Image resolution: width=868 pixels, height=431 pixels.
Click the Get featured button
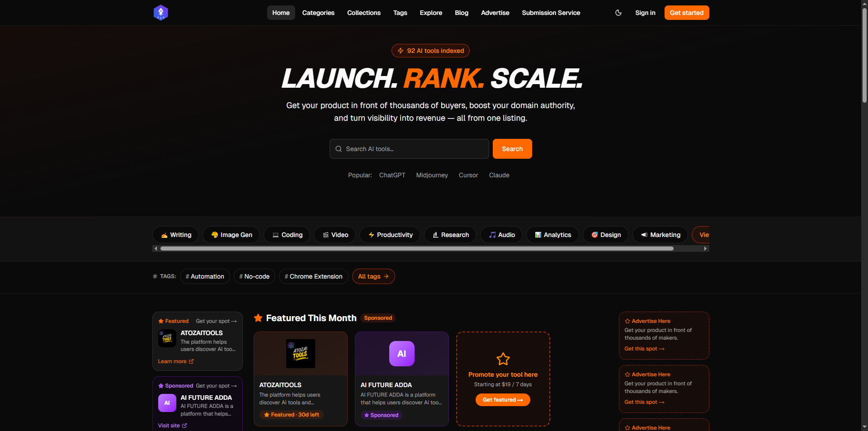pos(503,400)
